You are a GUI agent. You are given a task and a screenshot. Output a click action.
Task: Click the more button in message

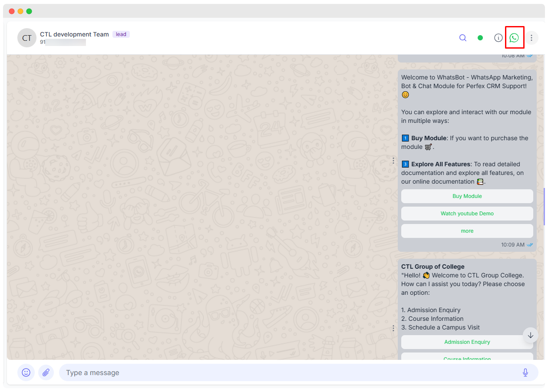click(467, 231)
